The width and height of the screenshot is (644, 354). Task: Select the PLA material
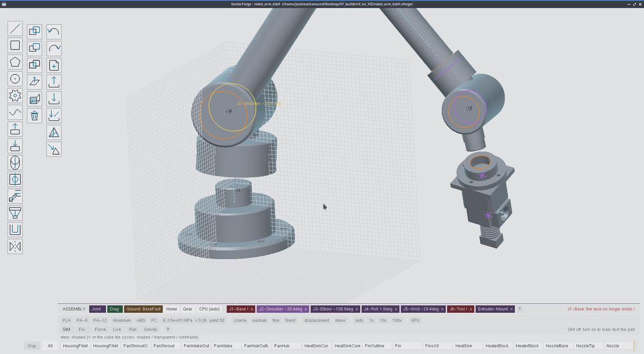(x=67, y=320)
